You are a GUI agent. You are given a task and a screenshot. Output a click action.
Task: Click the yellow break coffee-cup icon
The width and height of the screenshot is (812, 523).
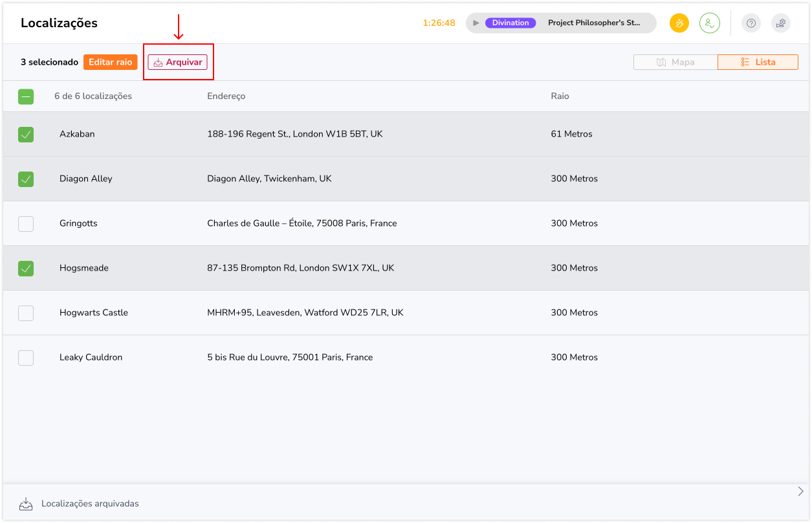coord(679,23)
